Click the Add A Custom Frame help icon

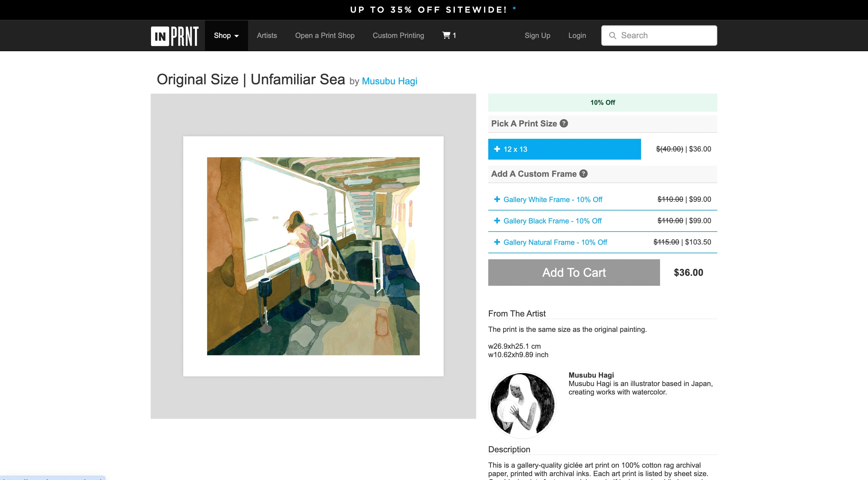pyautogui.click(x=583, y=174)
